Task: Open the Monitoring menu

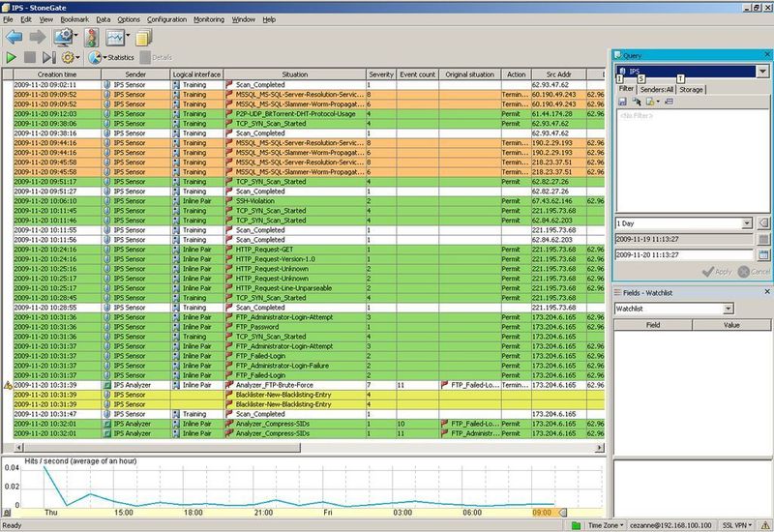Action: (209, 19)
